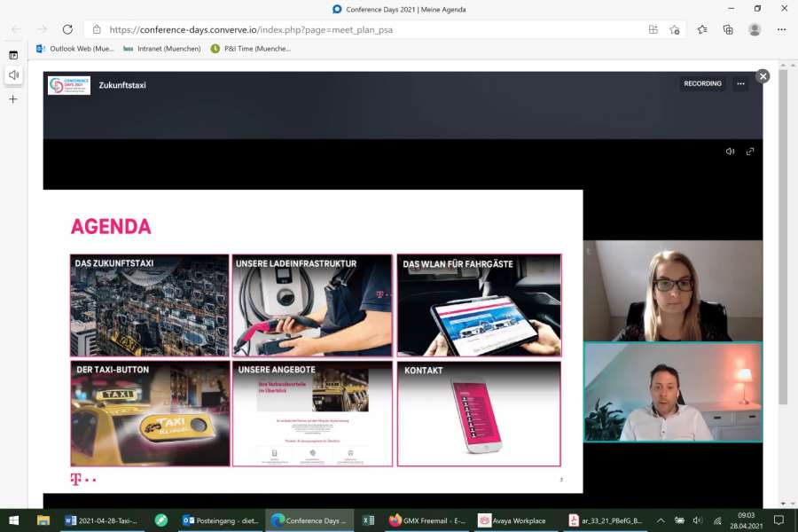Screen dimensions: 798x532
Task: Select the Das Zukunftstaxi agenda tile
Action: [x=150, y=305]
